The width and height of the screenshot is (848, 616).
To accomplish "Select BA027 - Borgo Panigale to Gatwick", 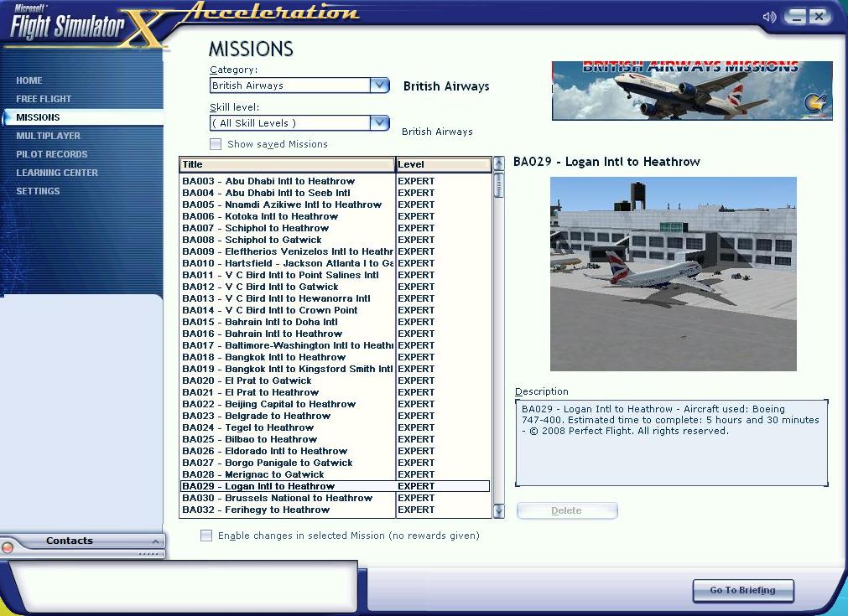I will [x=336, y=463].
